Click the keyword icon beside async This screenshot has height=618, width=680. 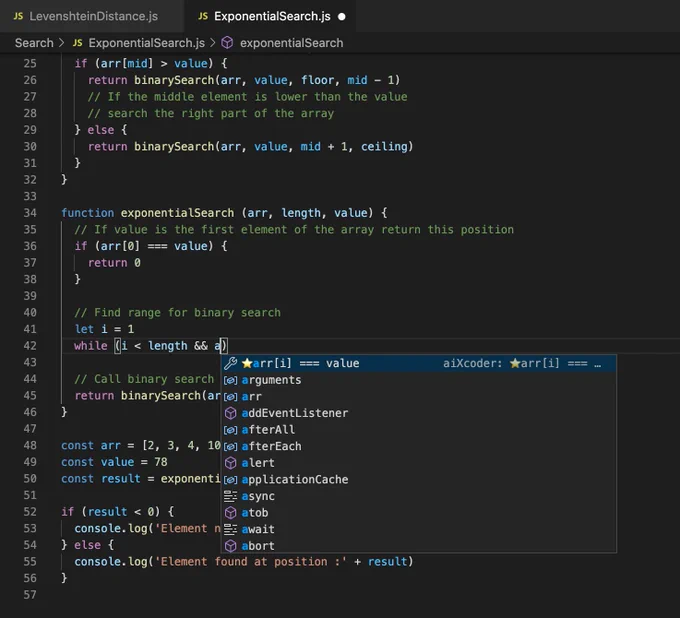point(230,496)
